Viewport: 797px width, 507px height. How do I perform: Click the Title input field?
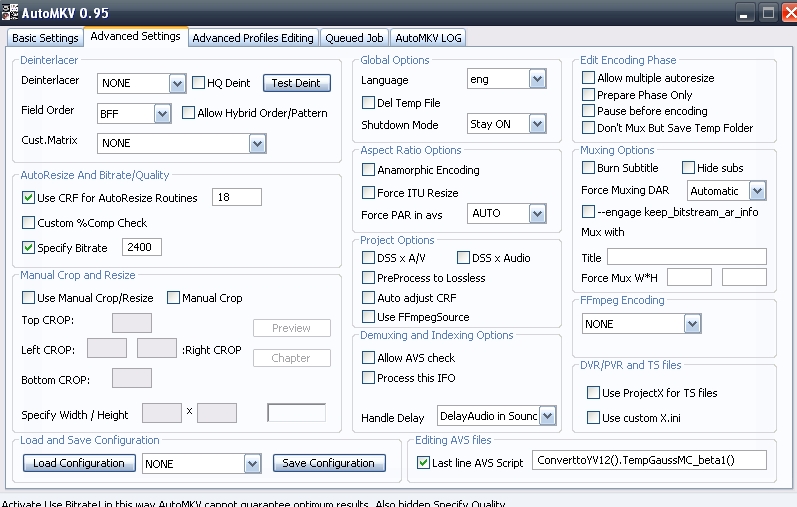point(687,257)
